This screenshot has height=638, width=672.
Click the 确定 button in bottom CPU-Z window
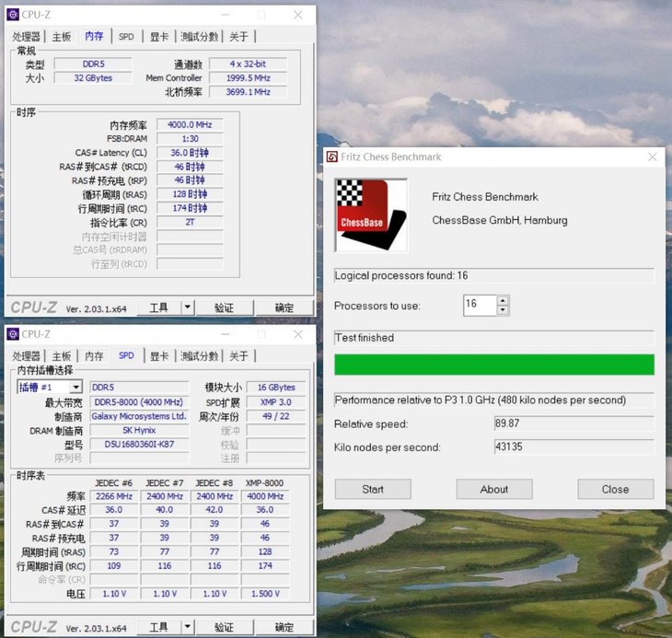click(284, 627)
